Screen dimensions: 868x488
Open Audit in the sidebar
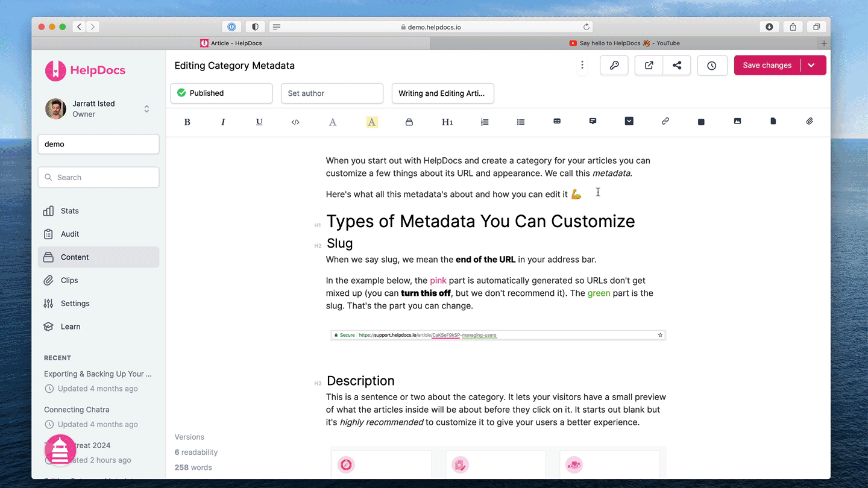[x=99, y=234]
